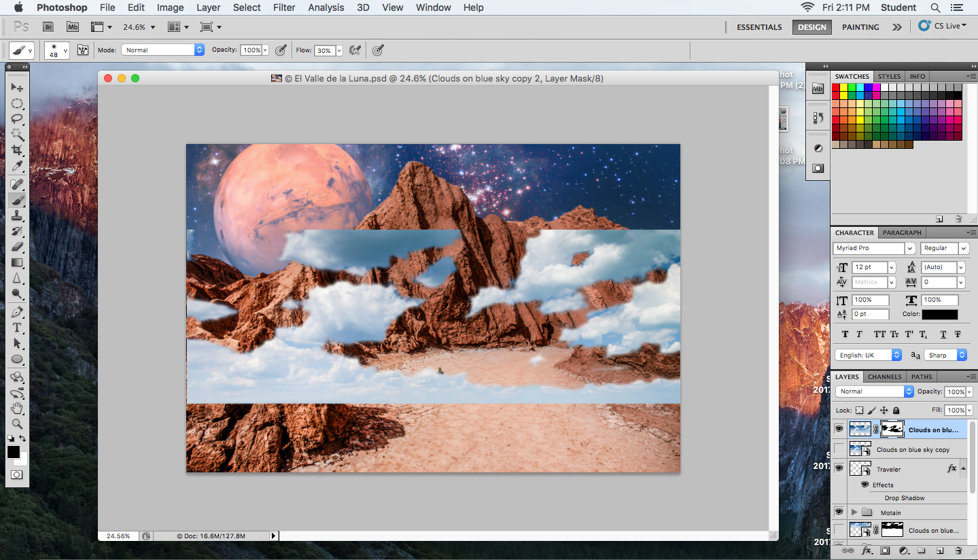Toggle lock image pixels
Image resolution: width=978 pixels, height=560 pixels.
point(871,410)
